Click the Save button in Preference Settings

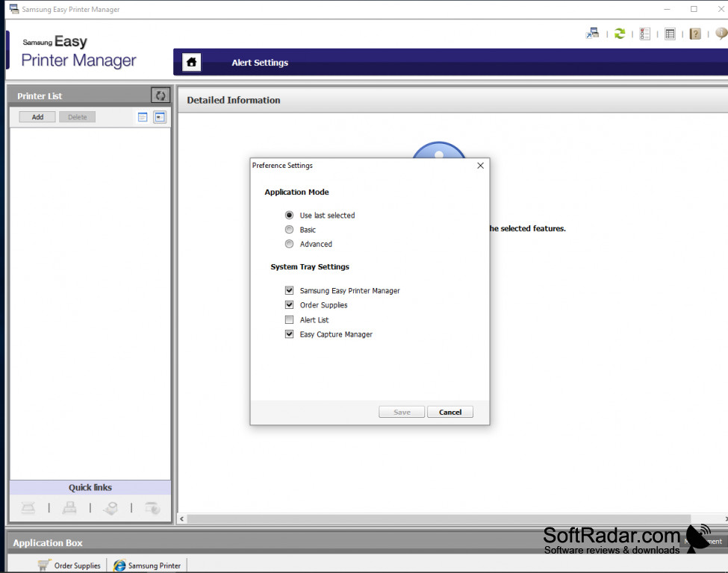click(x=402, y=412)
